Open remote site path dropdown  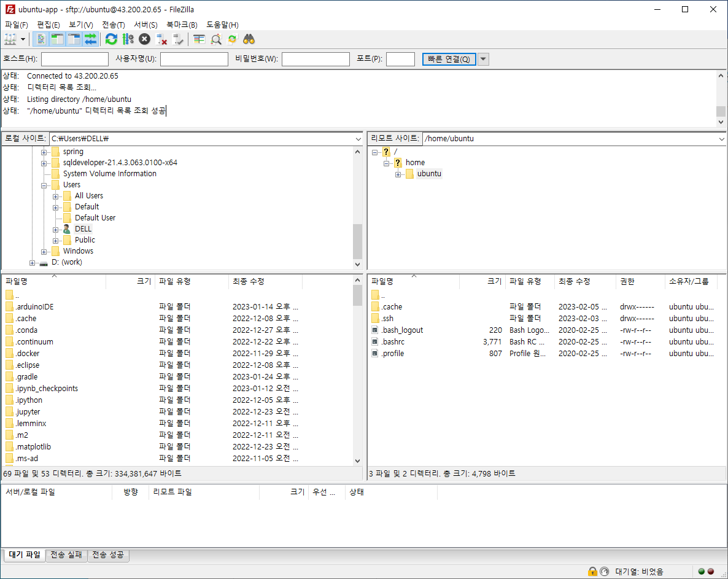pyautogui.click(x=722, y=139)
